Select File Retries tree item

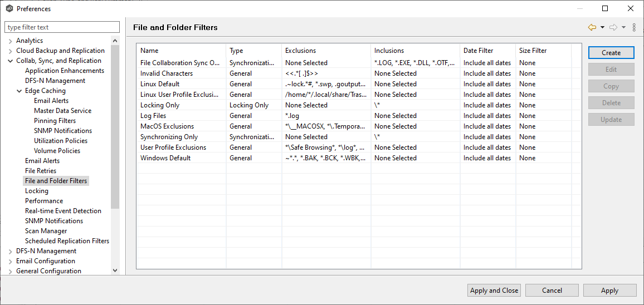click(x=41, y=171)
